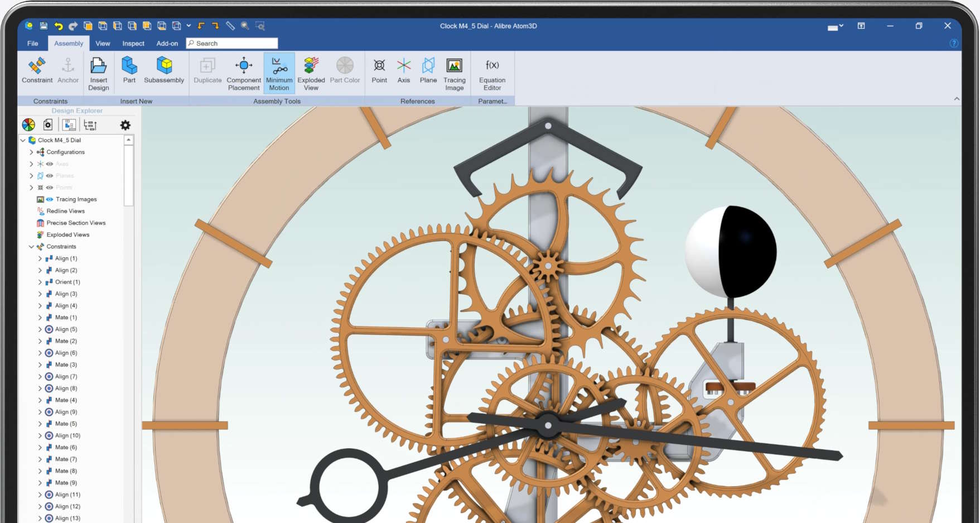
Task: Collapse the Constraints tree node
Action: (31, 247)
